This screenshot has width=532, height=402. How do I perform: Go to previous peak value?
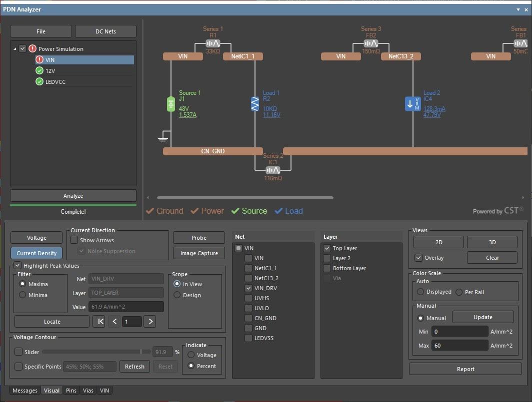click(114, 321)
